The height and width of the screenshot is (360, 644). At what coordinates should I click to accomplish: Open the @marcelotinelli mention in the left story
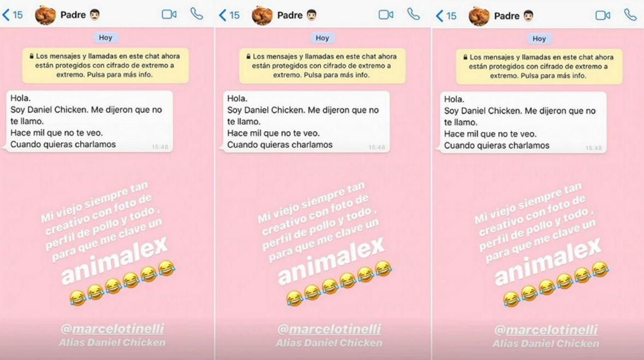click(x=112, y=329)
